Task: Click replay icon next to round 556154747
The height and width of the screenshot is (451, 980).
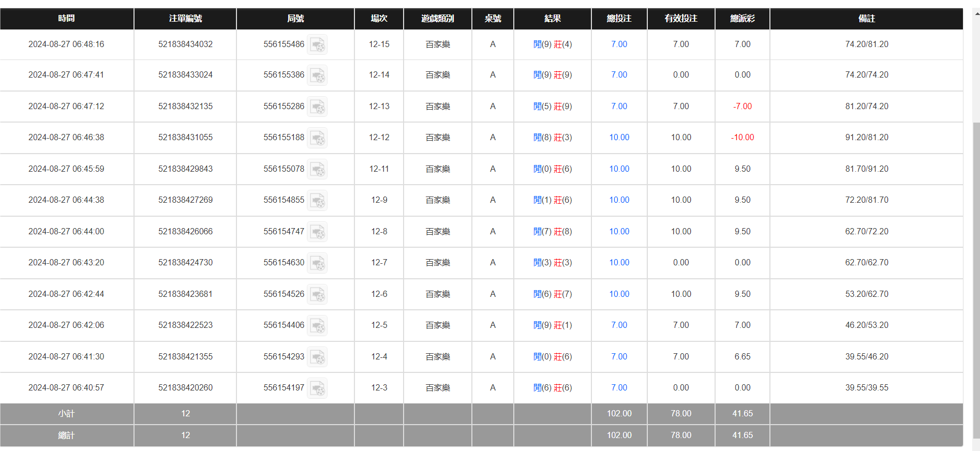Action: tap(317, 232)
